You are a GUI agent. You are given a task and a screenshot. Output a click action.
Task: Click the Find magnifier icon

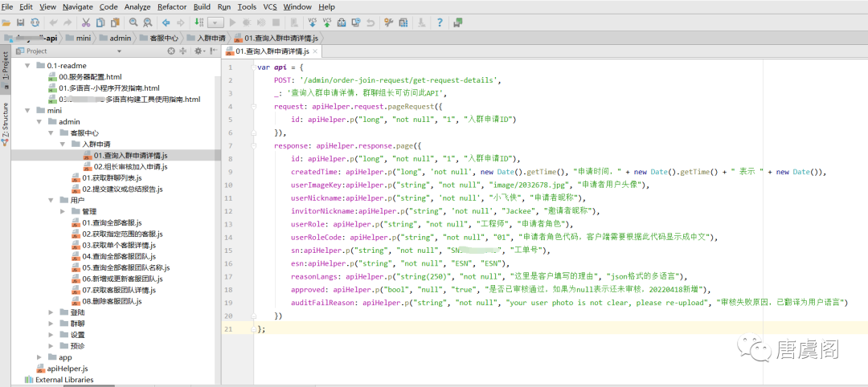click(133, 22)
